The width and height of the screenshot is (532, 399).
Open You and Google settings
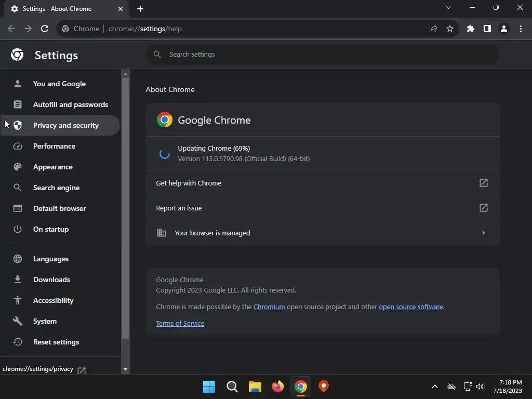60,84
